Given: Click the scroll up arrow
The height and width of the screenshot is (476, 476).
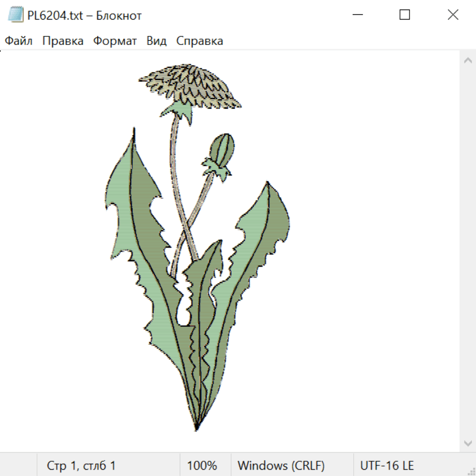Looking at the screenshot, I should tap(468, 60).
